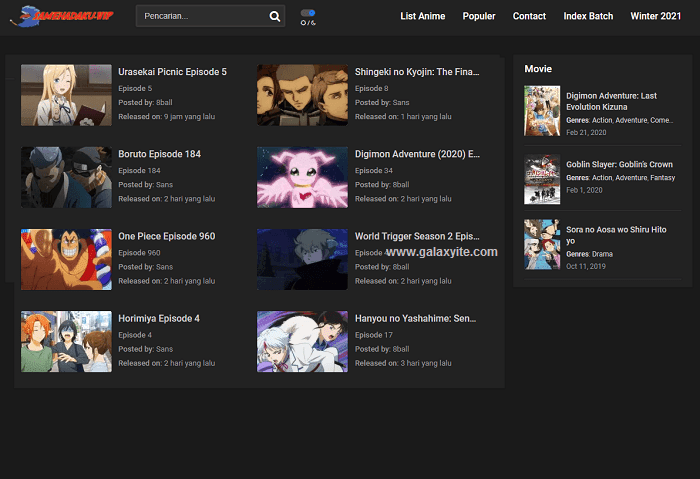Open Hanyou no Yashahime thumbnail
This screenshot has width=700, height=479.
click(x=302, y=342)
